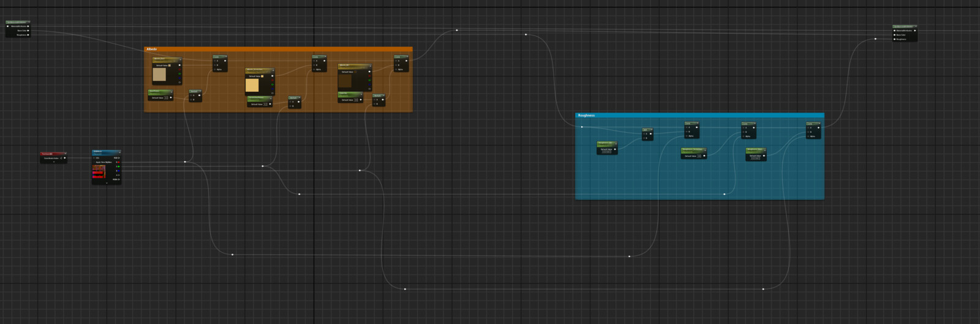Click the BaseColor input pin on the right attributes node

895,35
